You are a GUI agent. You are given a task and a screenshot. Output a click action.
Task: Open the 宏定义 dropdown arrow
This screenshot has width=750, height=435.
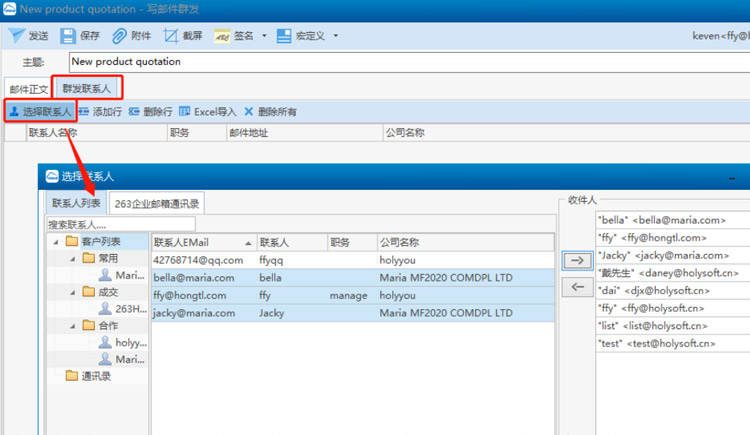coord(336,36)
